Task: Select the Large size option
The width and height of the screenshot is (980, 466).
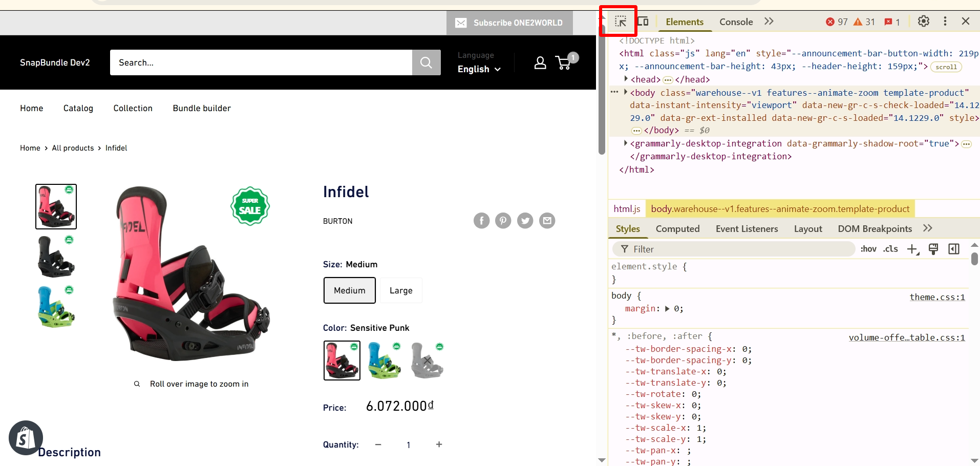Action: click(x=401, y=290)
